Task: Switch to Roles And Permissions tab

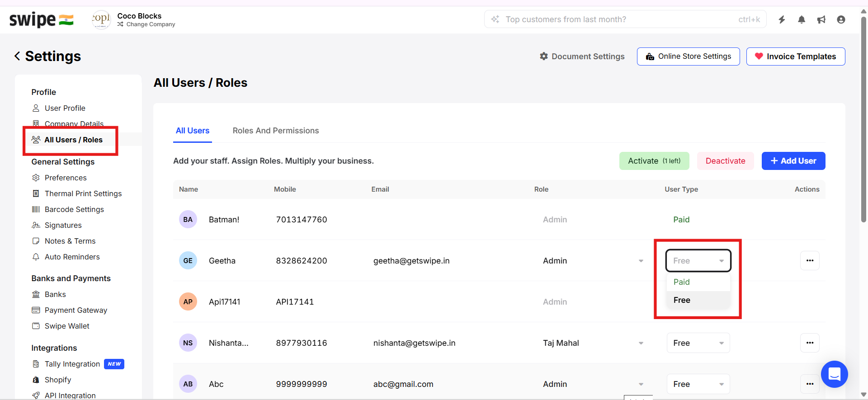Action: point(276,131)
